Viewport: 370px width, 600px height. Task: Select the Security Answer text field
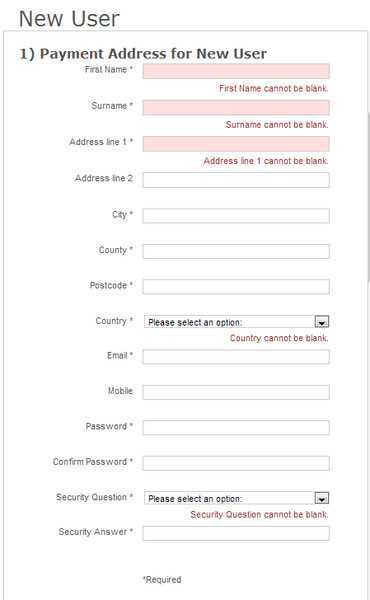(x=236, y=533)
